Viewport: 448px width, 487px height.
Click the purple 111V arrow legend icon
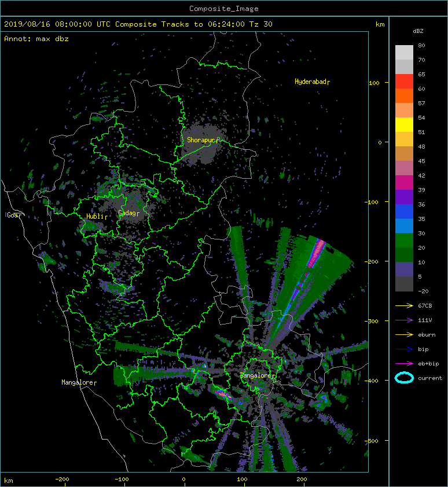coord(404,320)
